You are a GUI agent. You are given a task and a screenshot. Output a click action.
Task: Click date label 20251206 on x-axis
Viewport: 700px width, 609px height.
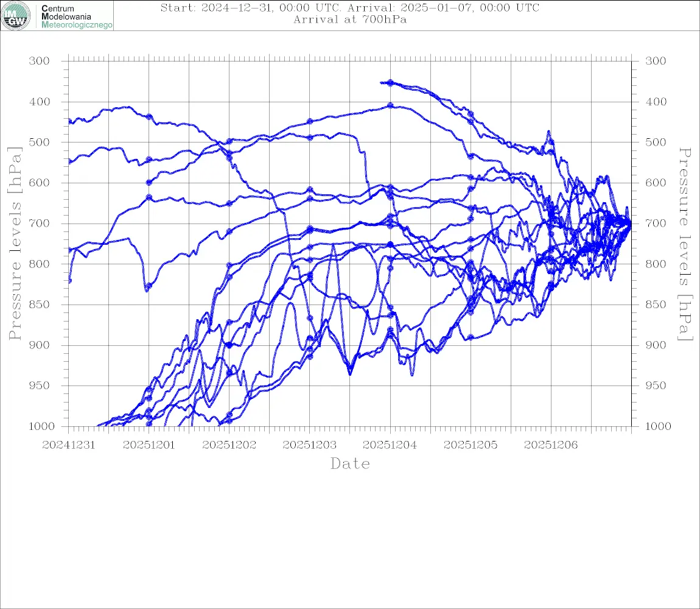tap(551, 445)
